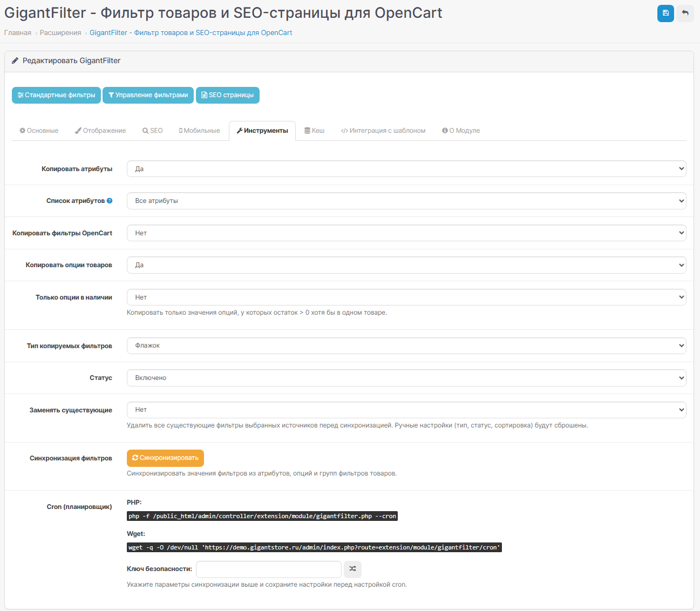Open the SEO tab
The image size is (700, 611).
[153, 131]
